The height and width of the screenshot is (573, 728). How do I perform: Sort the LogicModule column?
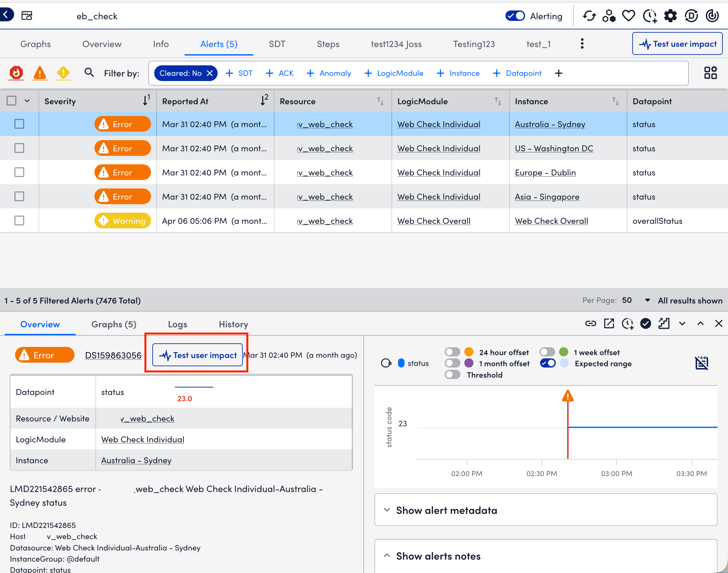coord(498,101)
